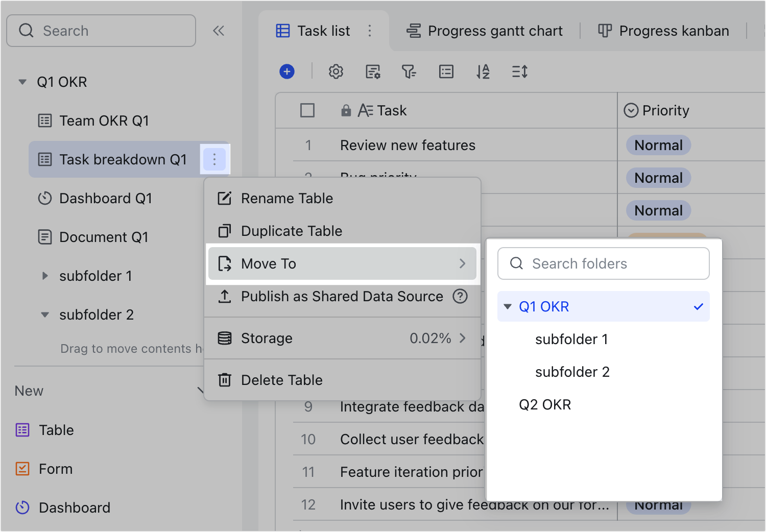Image resolution: width=766 pixels, height=532 pixels.
Task: Tick the select-all checkbox in table header
Action: [x=307, y=110]
